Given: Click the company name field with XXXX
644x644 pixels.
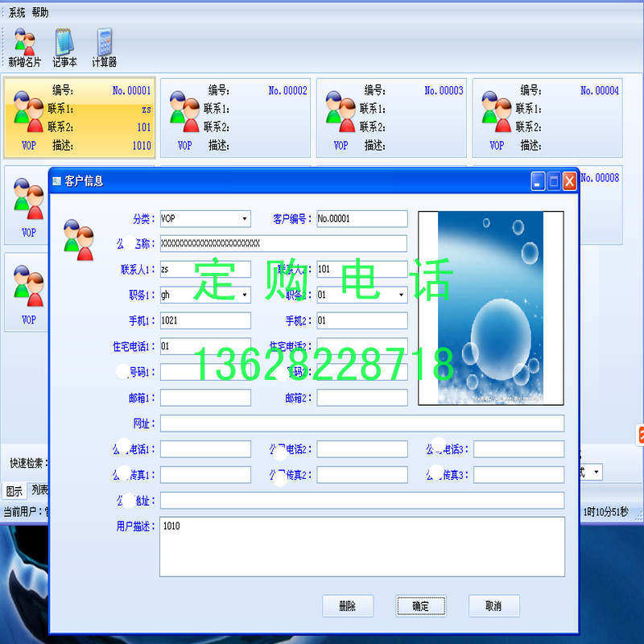Looking at the screenshot, I should [283, 244].
